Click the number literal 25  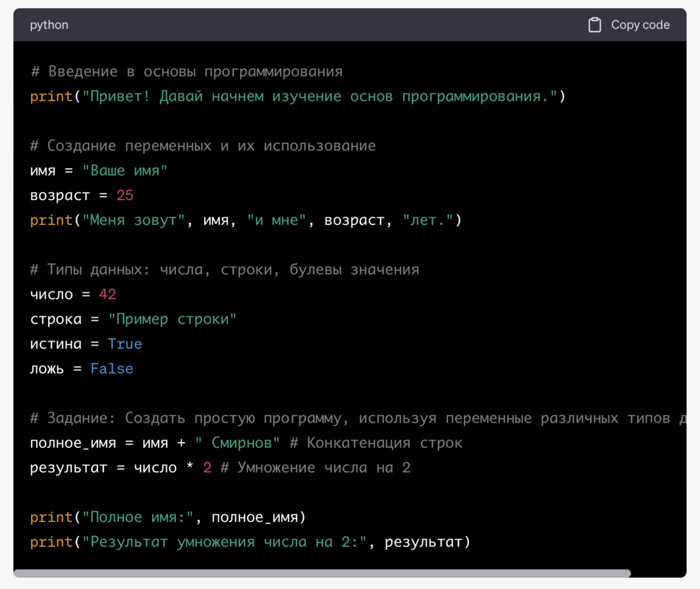[x=124, y=195]
